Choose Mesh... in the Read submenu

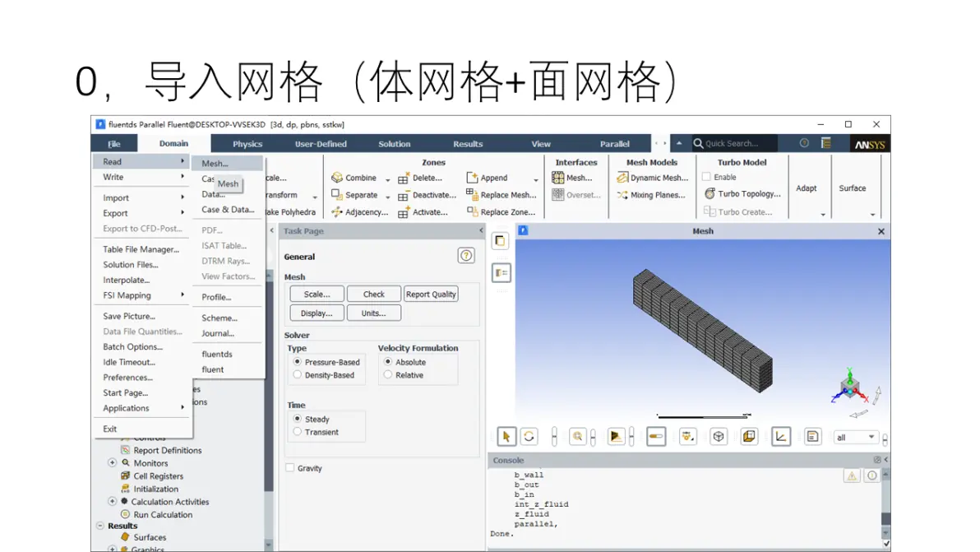click(x=228, y=163)
